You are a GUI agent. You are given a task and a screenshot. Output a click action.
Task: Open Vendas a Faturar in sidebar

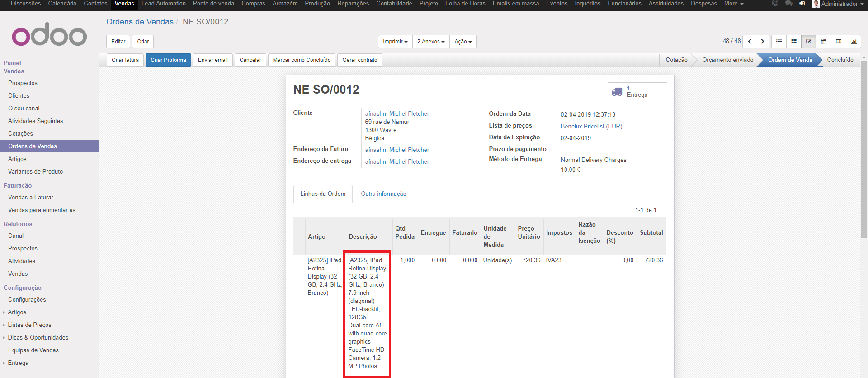click(x=31, y=198)
